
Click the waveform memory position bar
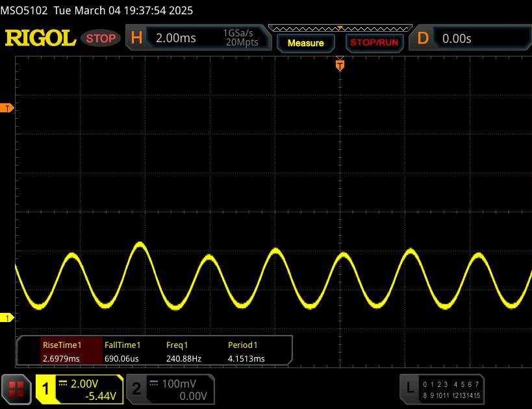coord(340,29)
